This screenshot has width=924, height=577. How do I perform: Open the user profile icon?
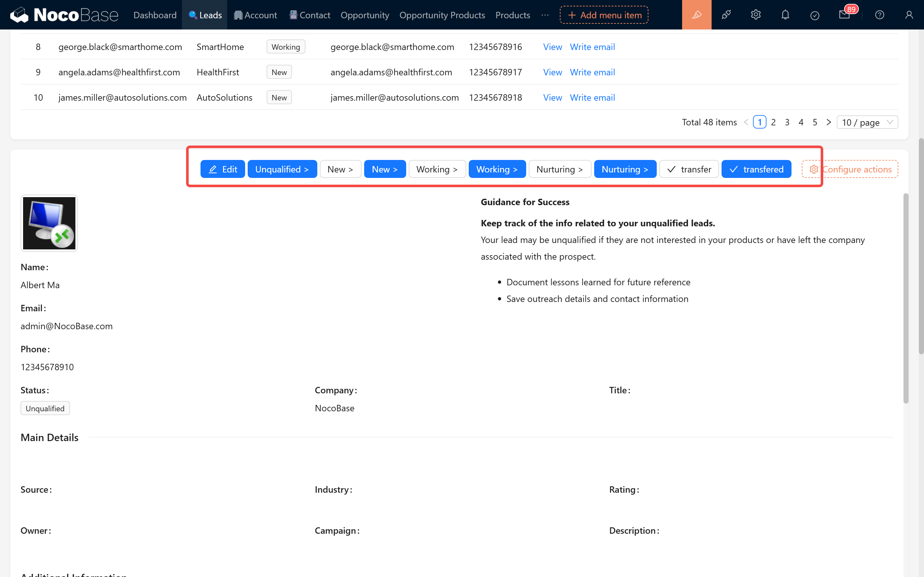[909, 15]
